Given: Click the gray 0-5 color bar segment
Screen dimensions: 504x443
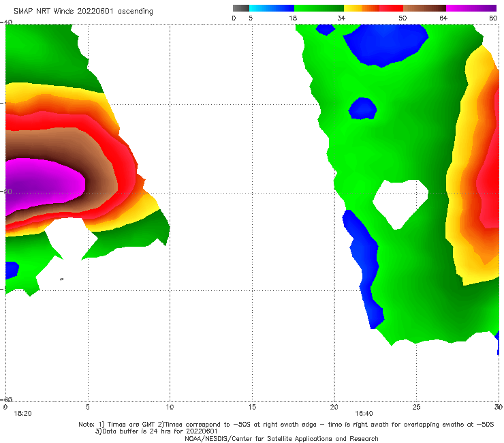Looking at the screenshot, I should point(240,8).
